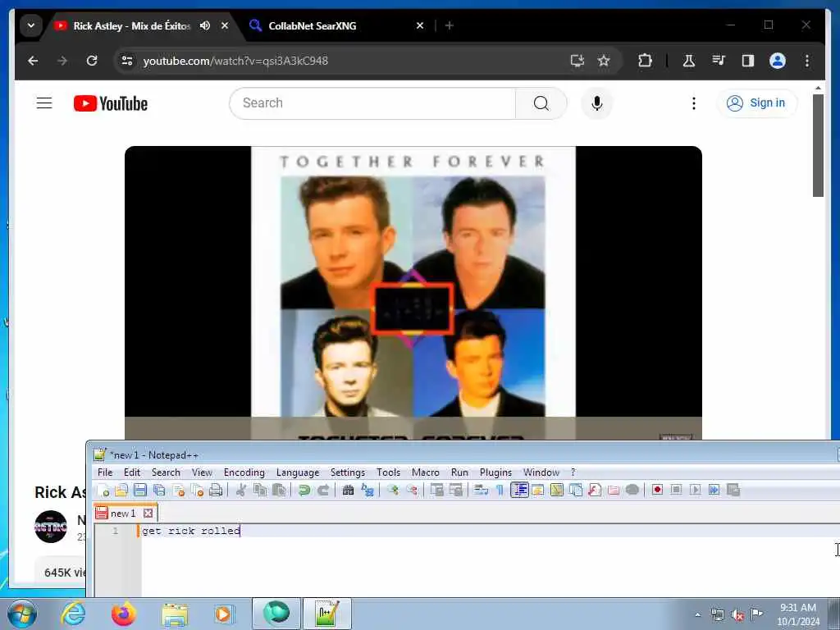Image resolution: width=840 pixels, height=630 pixels.
Task: Click the Cut scissors icon in Notepad++
Action: click(x=241, y=491)
